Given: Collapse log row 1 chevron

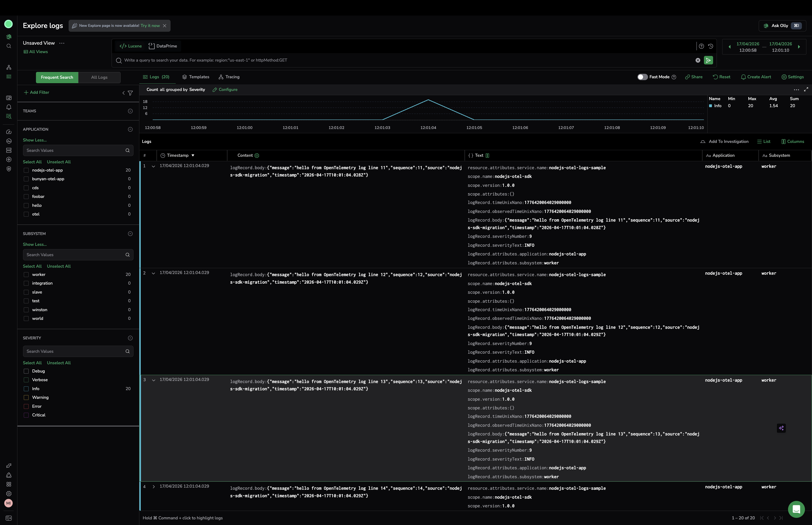Looking at the screenshot, I should 153,166.
